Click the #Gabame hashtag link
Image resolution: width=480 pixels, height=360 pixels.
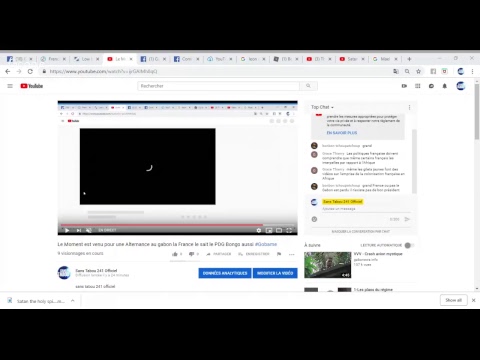(x=266, y=244)
